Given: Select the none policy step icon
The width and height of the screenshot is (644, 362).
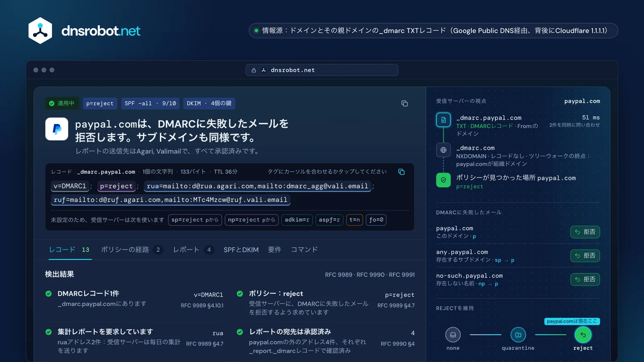Looking at the screenshot, I should pos(453,335).
